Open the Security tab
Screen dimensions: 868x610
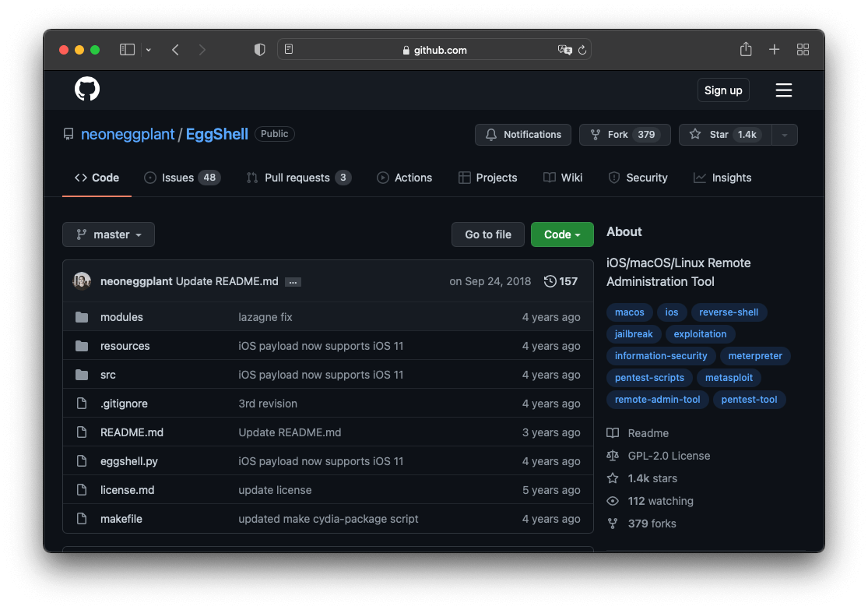click(x=638, y=178)
